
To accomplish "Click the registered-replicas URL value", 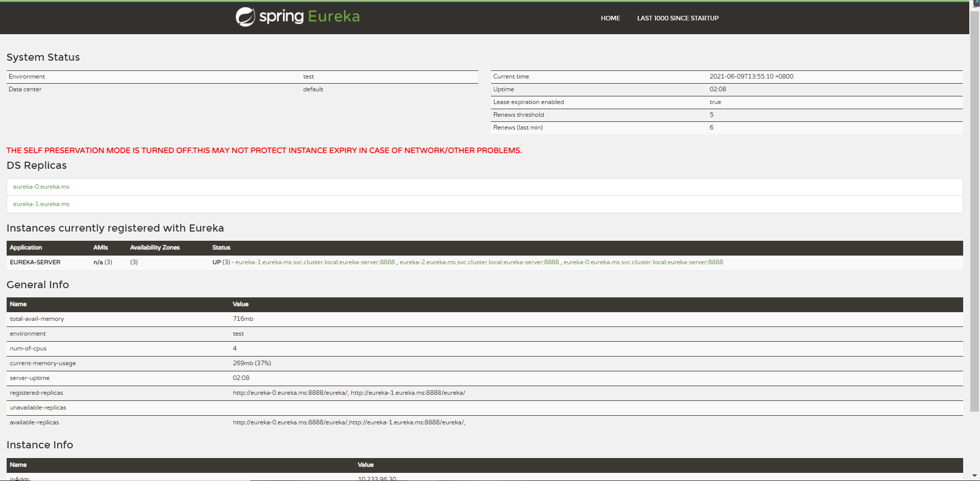I will 349,393.
